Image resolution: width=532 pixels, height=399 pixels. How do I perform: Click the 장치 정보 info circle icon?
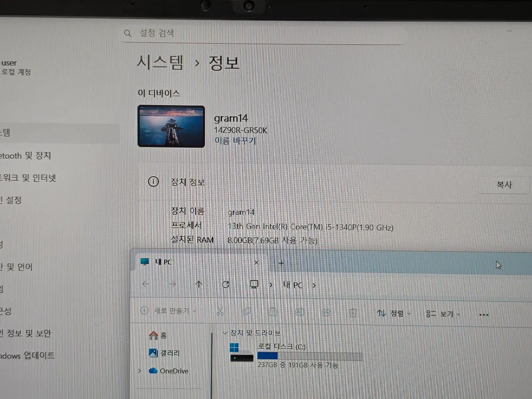pyautogui.click(x=153, y=181)
